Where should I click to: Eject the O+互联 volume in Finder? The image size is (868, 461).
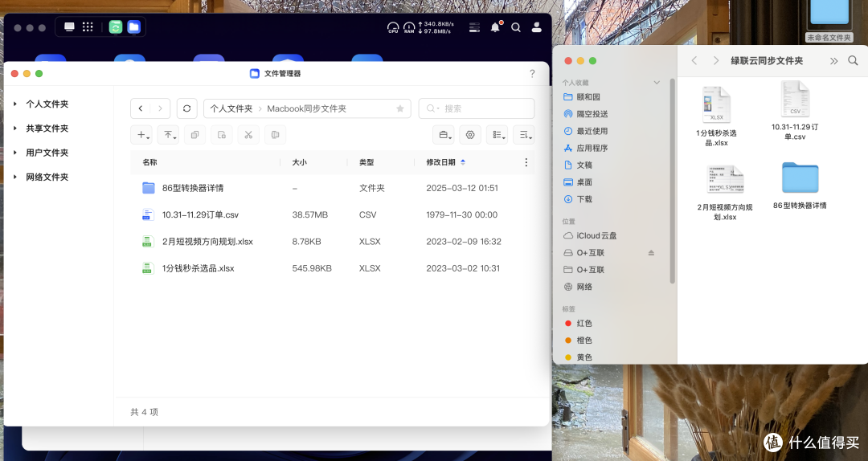[x=651, y=253]
